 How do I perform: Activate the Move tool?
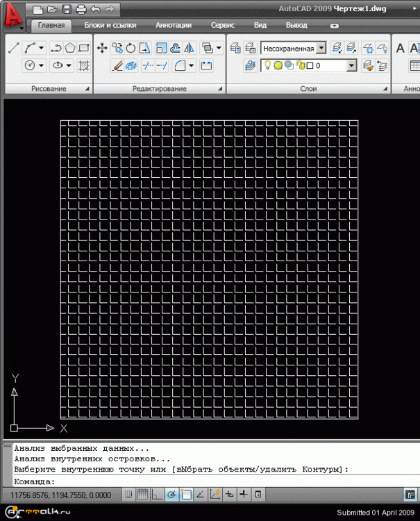[x=102, y=48]
